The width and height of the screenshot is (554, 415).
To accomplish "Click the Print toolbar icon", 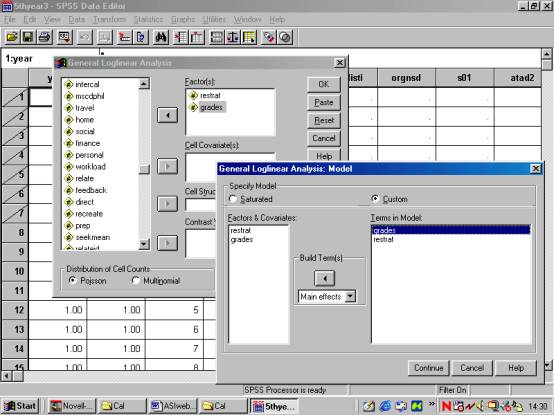I will tap(45, 37).
